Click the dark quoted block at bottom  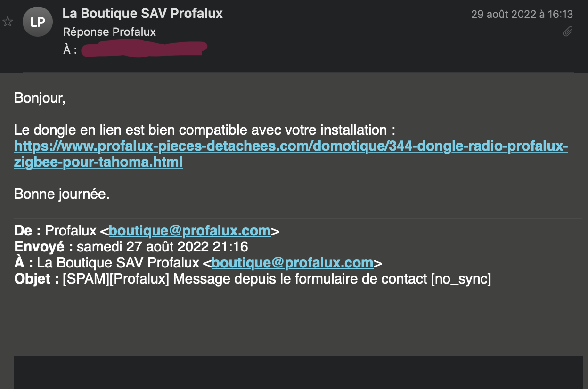[299, 372]
